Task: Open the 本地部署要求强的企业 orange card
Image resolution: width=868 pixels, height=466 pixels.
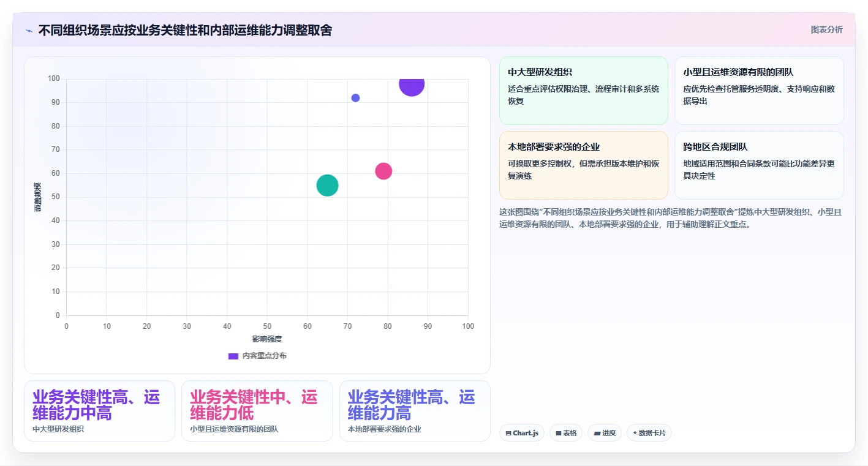Action: coord(584,165)
